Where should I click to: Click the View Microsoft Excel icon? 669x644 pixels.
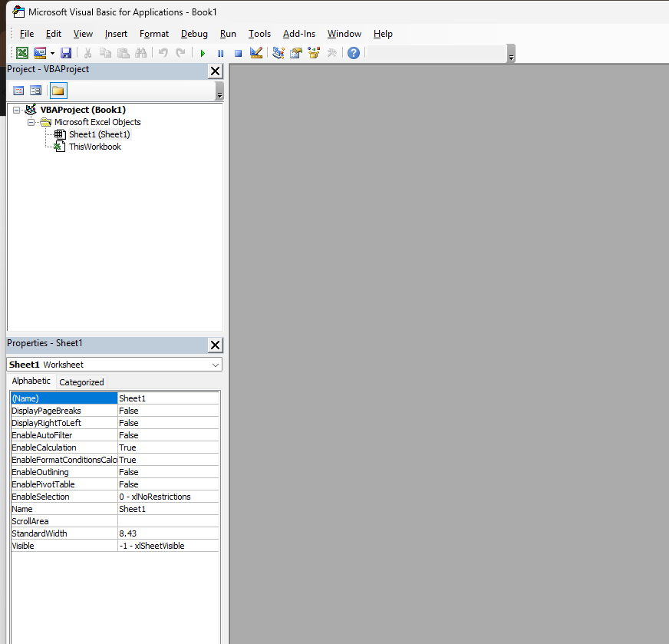21,52
